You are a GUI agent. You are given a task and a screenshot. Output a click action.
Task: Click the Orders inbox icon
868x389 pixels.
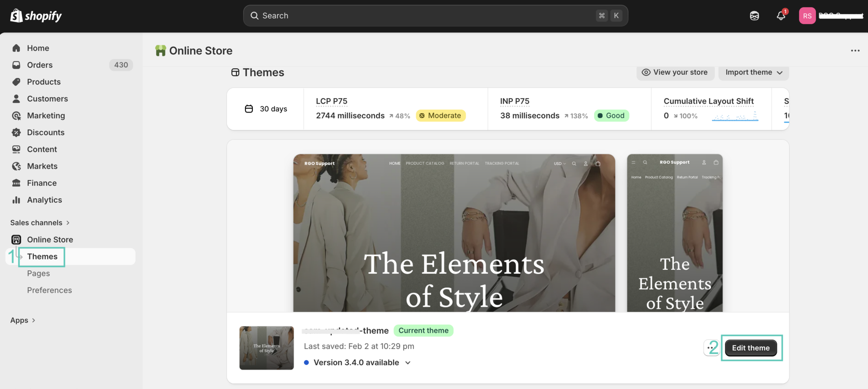(x=16, y=65)
